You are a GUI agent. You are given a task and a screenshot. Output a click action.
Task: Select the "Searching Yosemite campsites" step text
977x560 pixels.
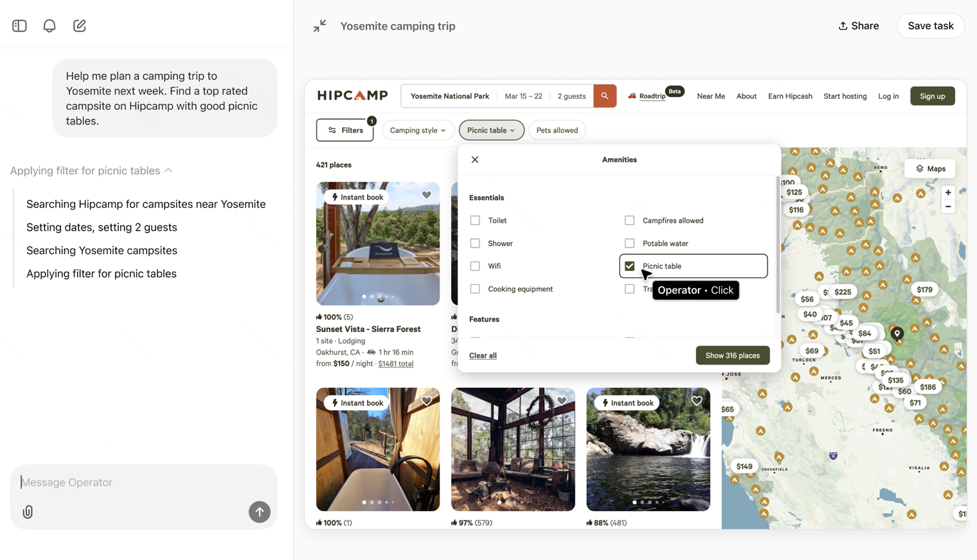tap(102, 250)
